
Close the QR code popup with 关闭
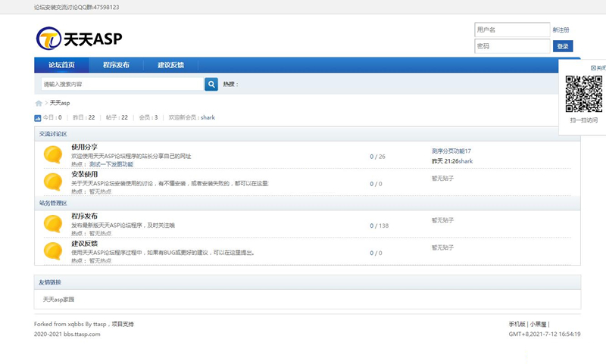click(598, 67)
